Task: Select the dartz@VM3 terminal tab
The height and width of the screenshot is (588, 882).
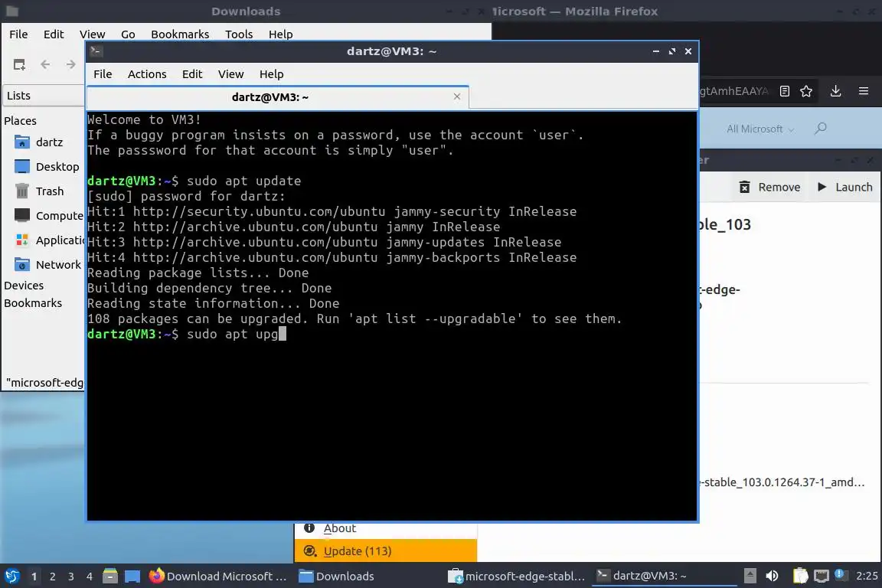Action: [270, 97]
